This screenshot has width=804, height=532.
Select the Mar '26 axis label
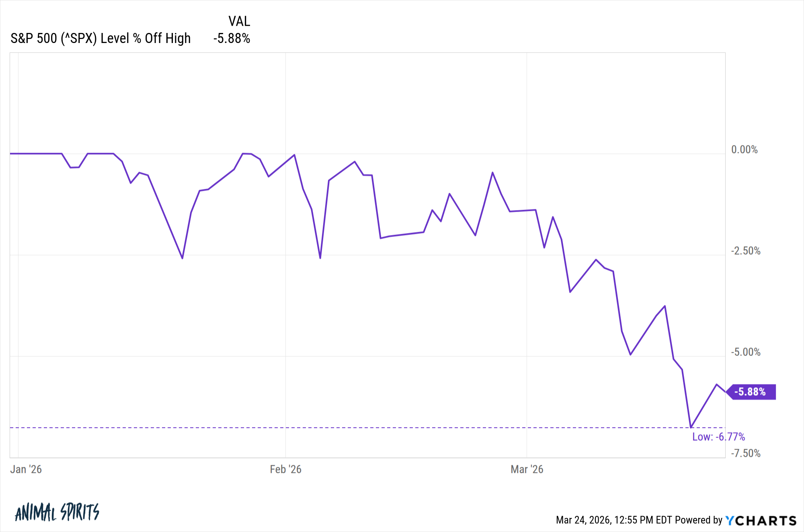point(527,469)
